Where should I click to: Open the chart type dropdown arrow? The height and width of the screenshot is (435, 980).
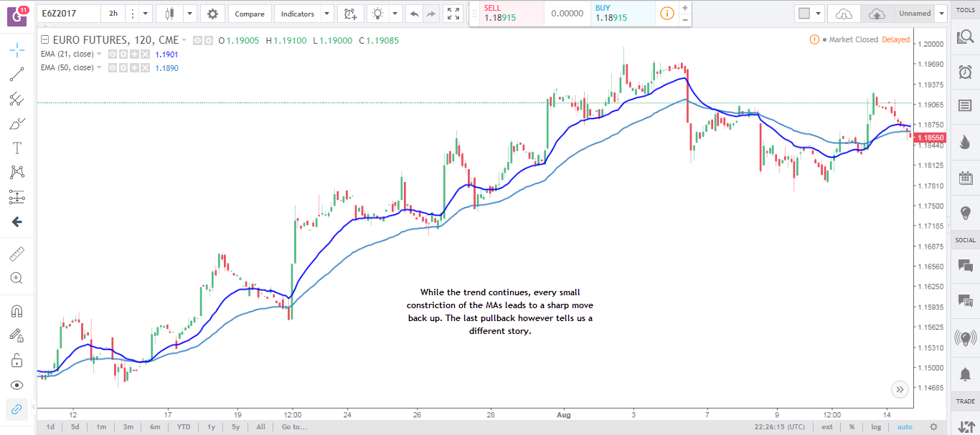(189, 13)
